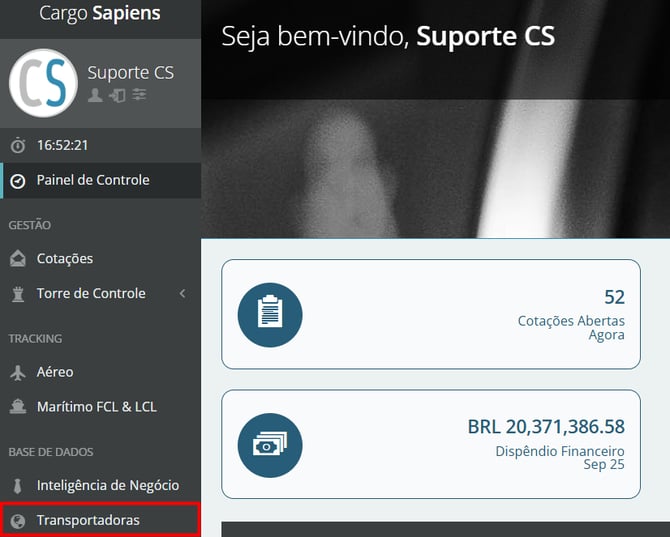The image size is (670, 537).
Task: Click the user profile icon under Suporte CS
Action: click(x=95, y=95)
